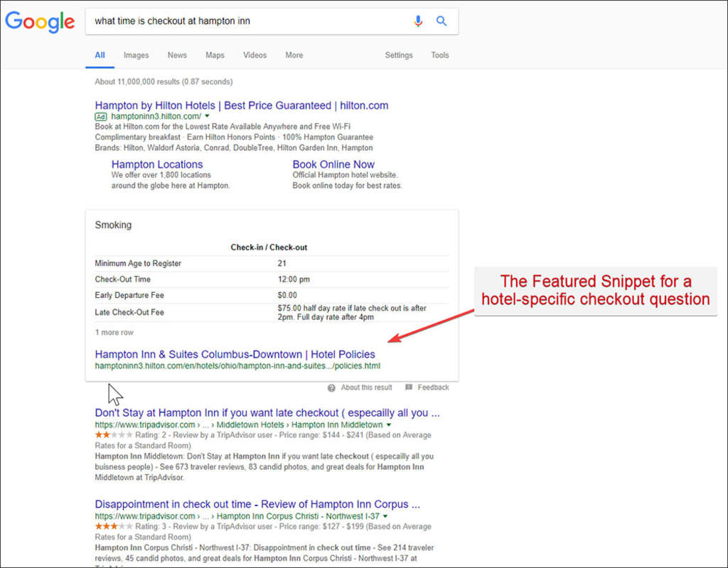Click the question mark icon near About this result

pos(331,387)
